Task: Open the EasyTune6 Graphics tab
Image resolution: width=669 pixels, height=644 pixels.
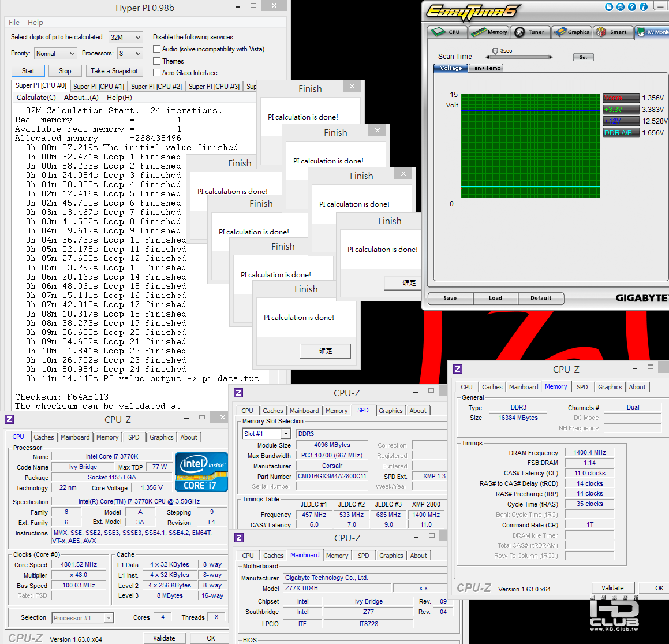Action: pyautogui.click(x=571, y=32)
